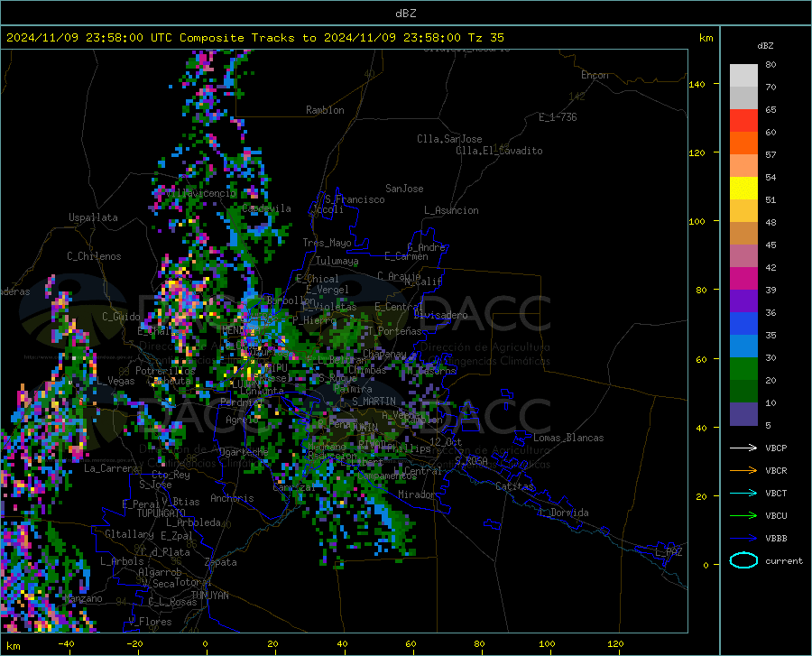
Task: Click the S_Francisco map label
Action: pos(355,199)
